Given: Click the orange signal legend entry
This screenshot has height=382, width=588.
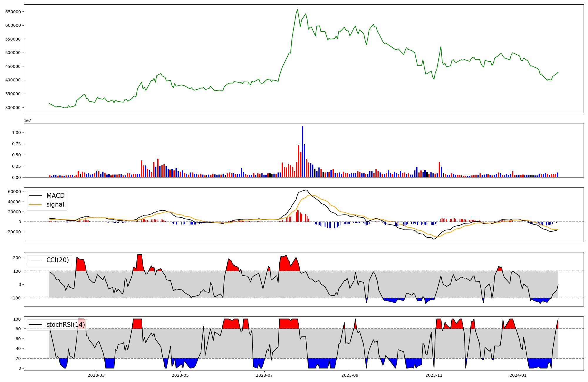Looking at the screenshot, I should pos(55,205).
